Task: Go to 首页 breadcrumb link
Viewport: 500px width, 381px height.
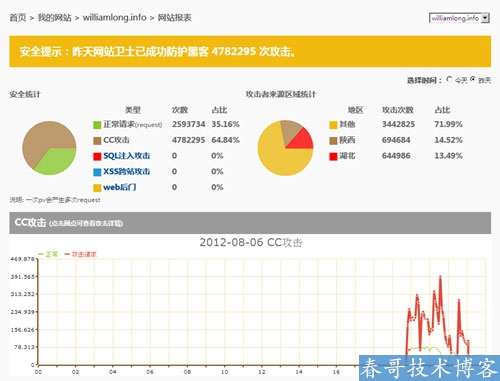Action: [x=18, y=18]
